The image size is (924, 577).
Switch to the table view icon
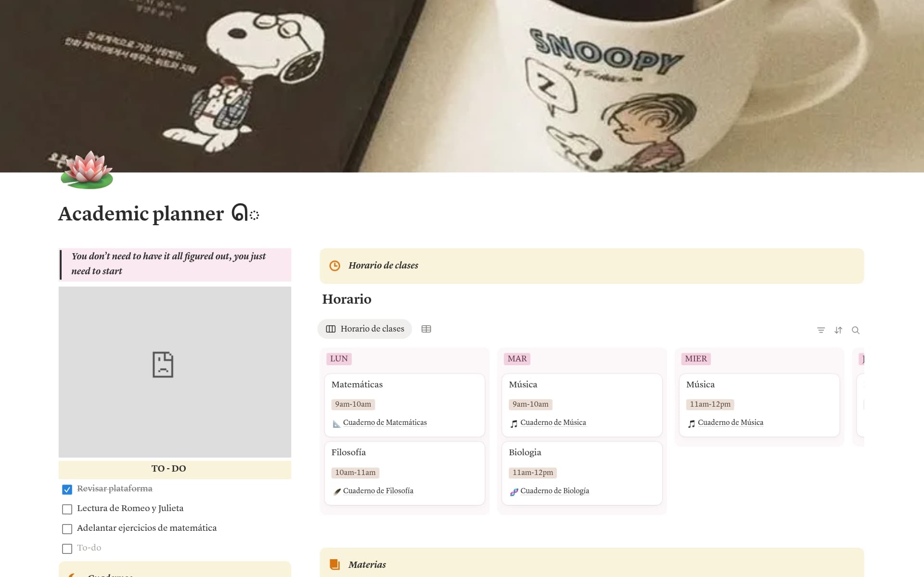point(426,329)
